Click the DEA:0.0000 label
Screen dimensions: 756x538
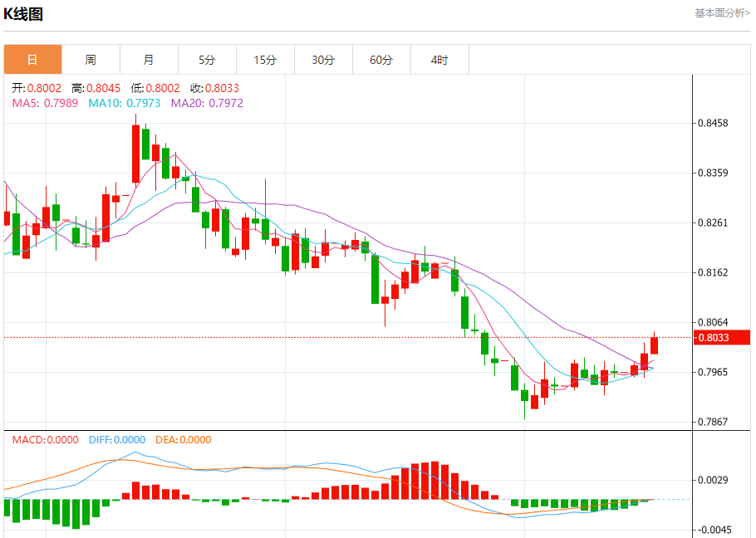184,440
